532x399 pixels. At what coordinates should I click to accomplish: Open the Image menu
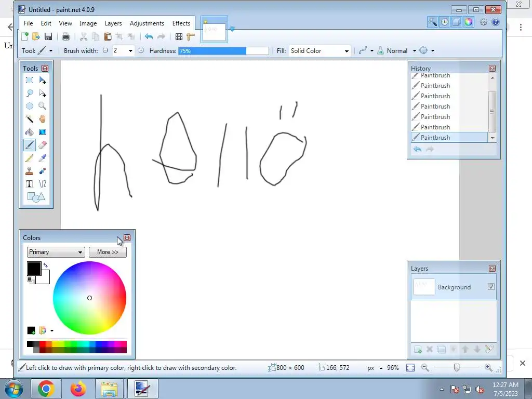(88, 23)
